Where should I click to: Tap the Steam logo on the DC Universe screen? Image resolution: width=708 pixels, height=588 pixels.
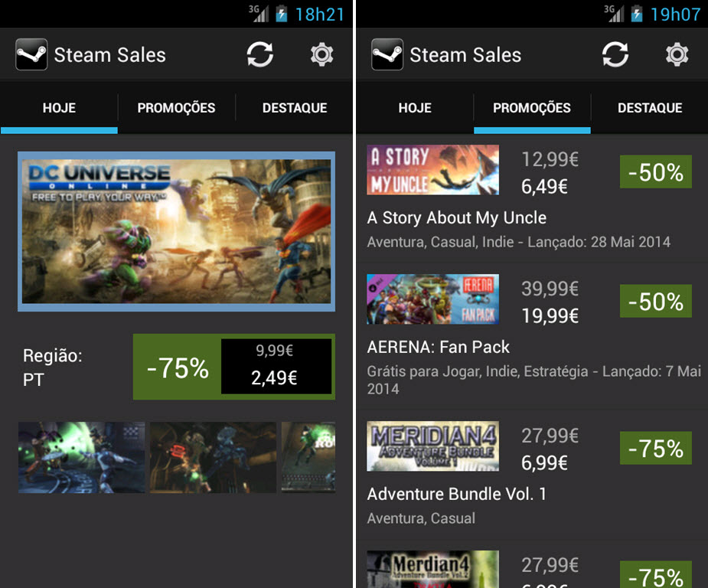coord(31,55)
